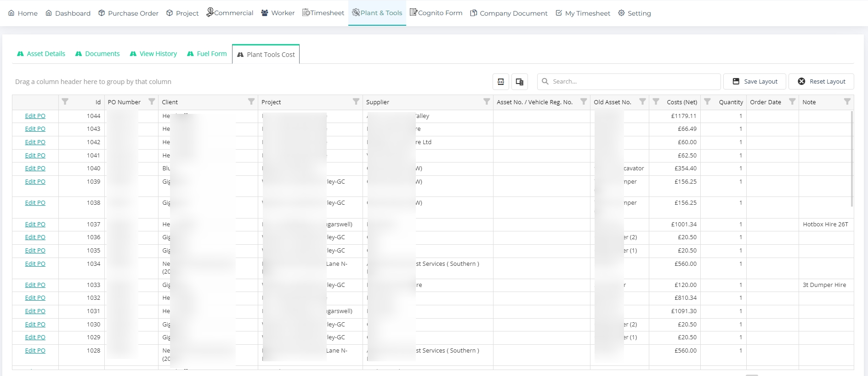The height and width of the screenshot is (376, 868).
Task: Open filter for Note column
Action: tap(847, 101)
